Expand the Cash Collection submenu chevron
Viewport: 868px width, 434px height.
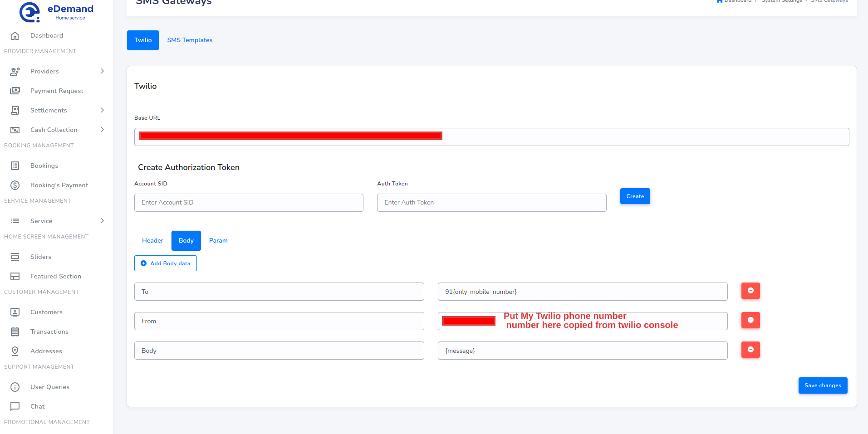(x=103, y=130)
